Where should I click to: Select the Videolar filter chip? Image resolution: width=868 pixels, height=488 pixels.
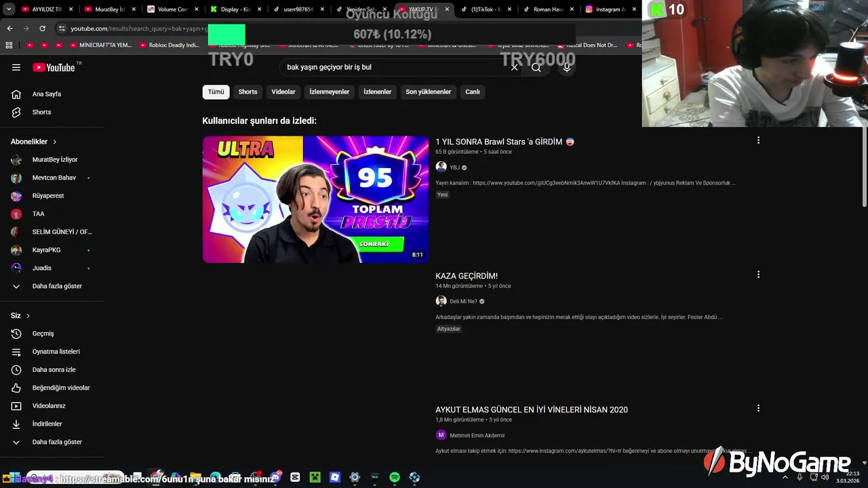click(283, 91)
